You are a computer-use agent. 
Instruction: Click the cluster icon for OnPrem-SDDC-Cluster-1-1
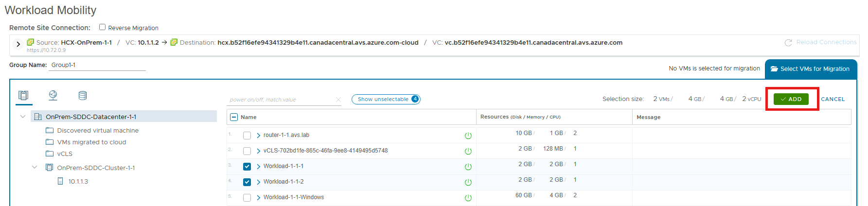tap(49, 167)
